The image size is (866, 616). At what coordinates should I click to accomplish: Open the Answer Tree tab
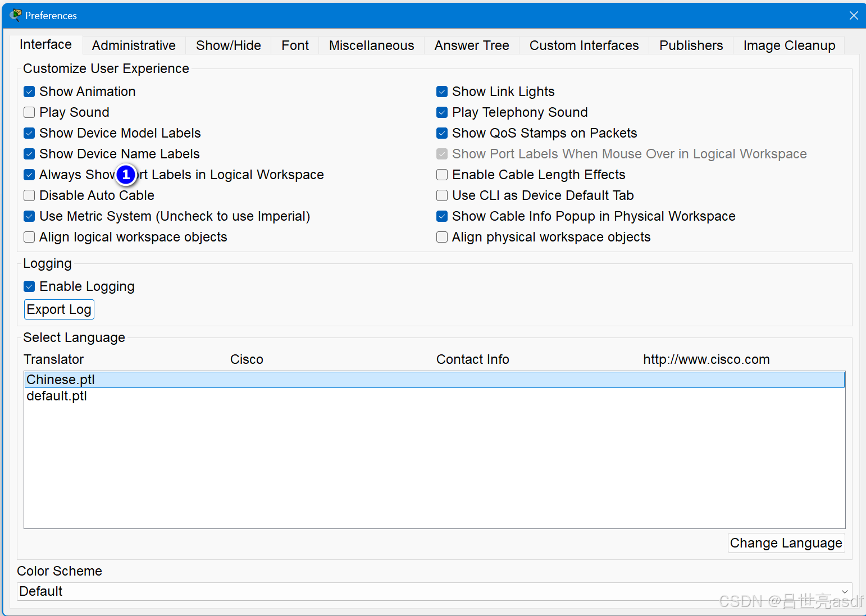pyautogui.click(x=472, y=45)
